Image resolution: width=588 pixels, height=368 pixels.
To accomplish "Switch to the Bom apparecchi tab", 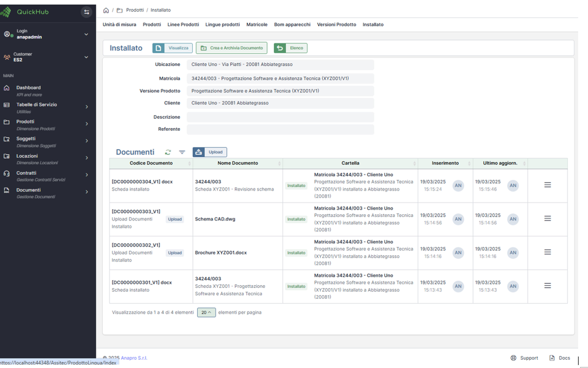I will coord(292,25).
